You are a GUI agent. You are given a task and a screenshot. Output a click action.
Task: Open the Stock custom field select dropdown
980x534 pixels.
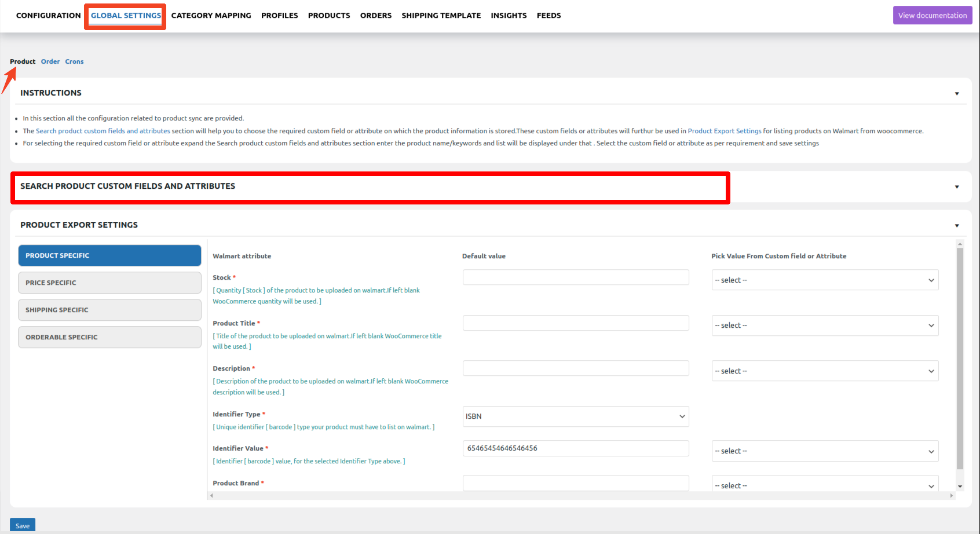click(x=824, y=280)
